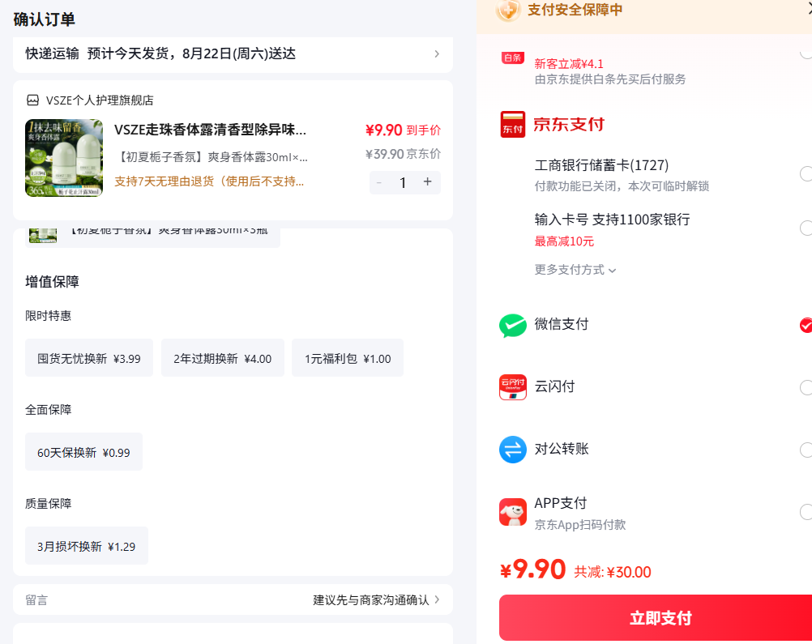
Task: Click the 爽身香体露30ml spec description
Action: [210, 157]
